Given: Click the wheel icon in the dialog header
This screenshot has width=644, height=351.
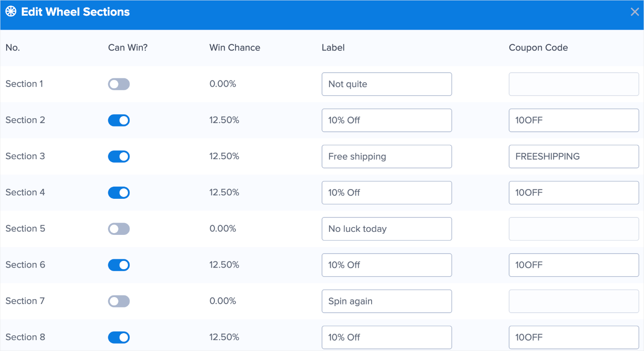Looking at the screenshot, I should (11, 12).
